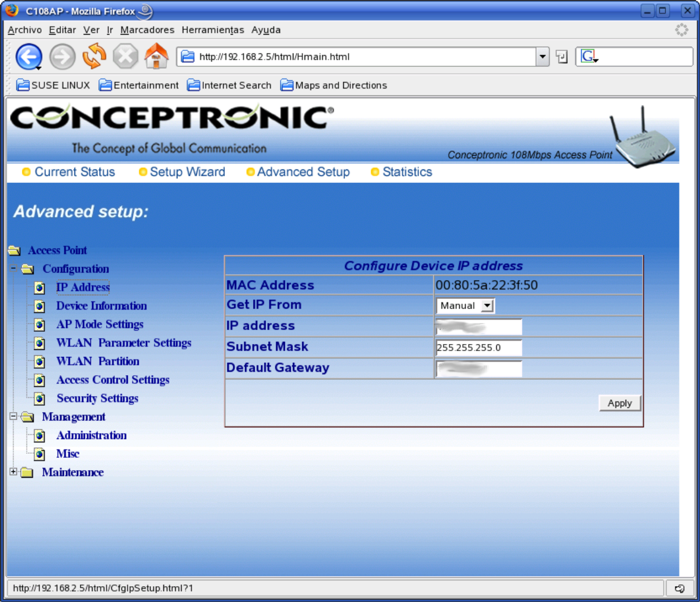Click the status bar security icon
Screen dimensions: 700x602
pos(679,589)
